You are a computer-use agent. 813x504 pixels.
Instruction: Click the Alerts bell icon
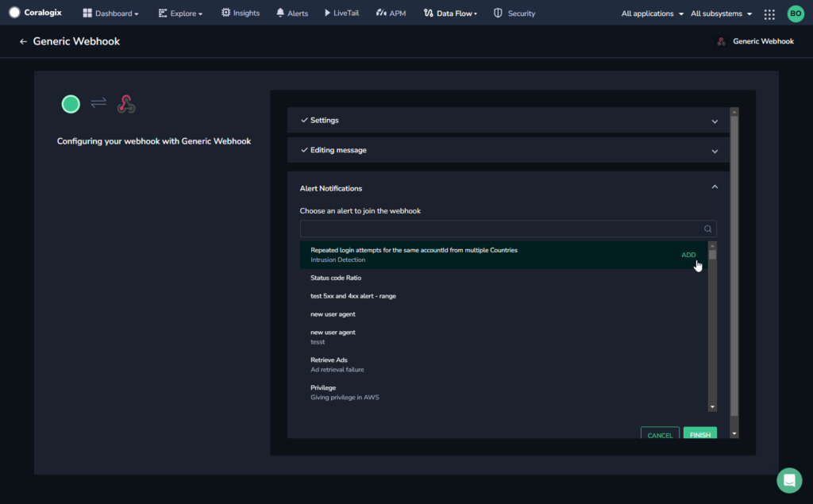click(280, 13)
